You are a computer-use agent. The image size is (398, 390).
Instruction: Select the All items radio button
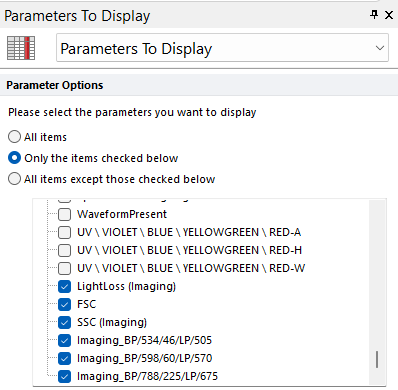(x=14, y=137)
